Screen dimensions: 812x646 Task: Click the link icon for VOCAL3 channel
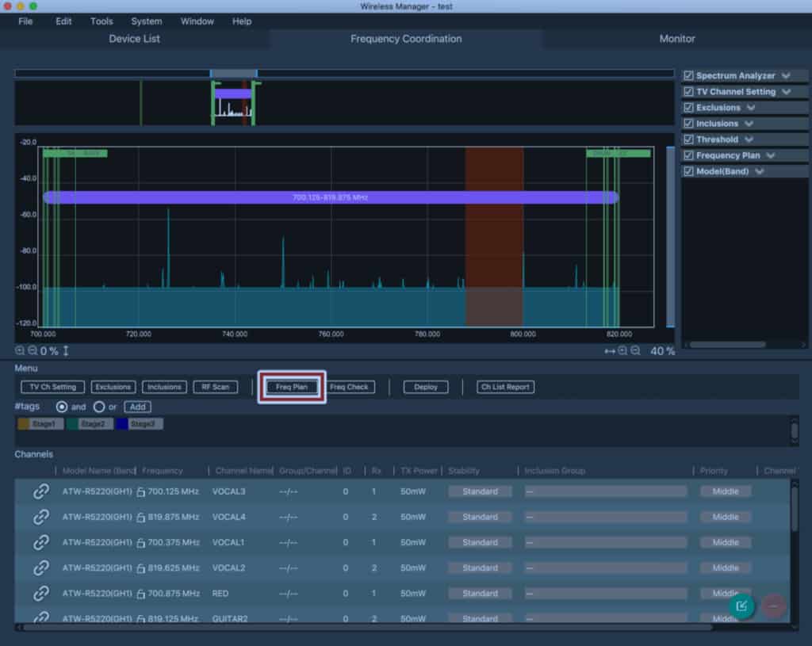[41, 491]
